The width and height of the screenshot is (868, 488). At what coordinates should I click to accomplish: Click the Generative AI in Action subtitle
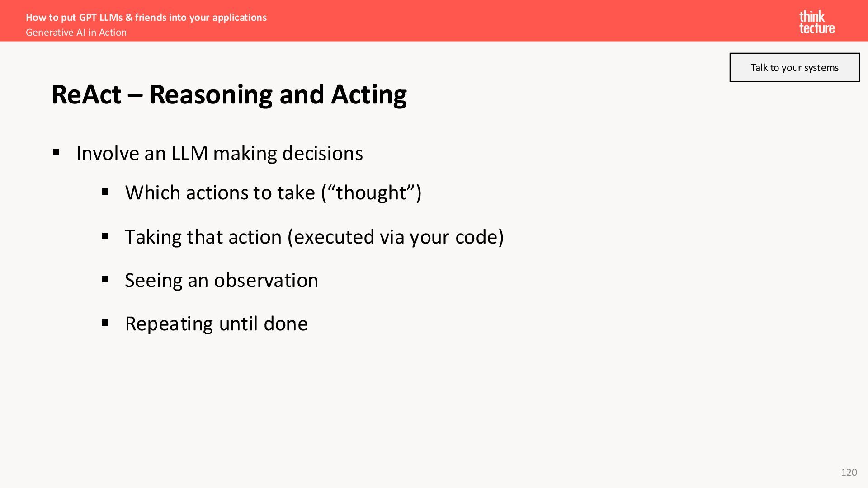(76, 33)
